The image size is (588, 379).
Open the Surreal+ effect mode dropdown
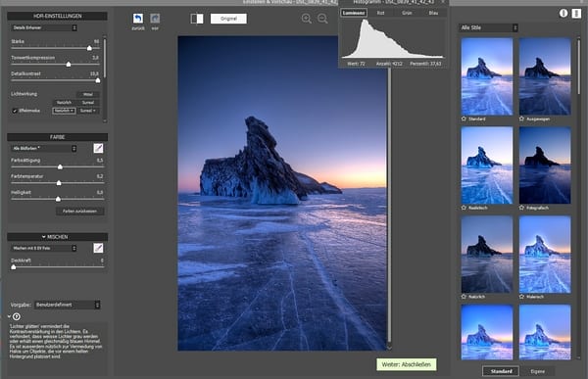88,111
